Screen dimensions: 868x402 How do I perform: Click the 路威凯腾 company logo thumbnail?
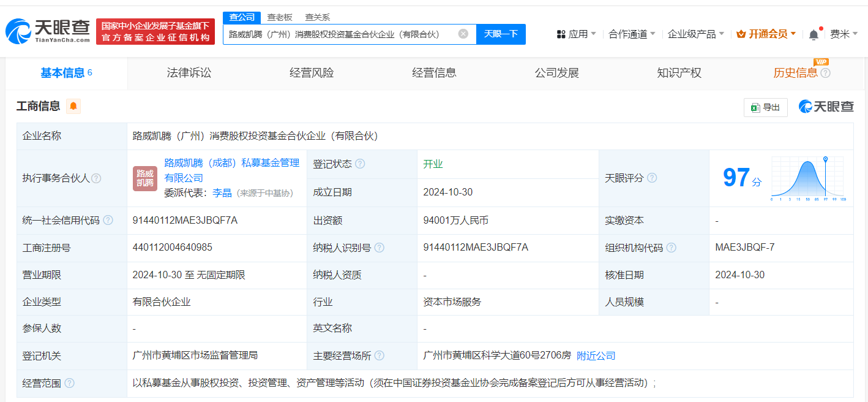[145, 178]
